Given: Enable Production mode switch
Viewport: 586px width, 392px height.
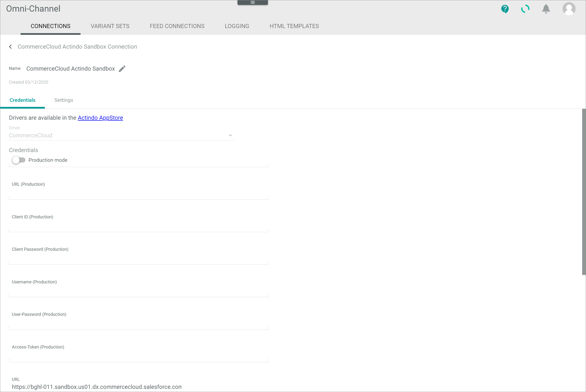Looking at the screenshot, I should click(19, 160).
